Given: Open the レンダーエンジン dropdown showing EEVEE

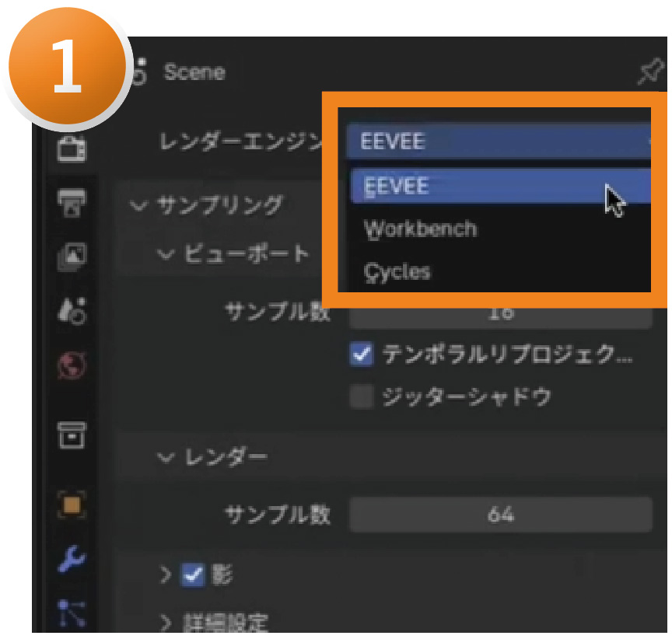Looking at the screenshot, I should tap(499, 141).
